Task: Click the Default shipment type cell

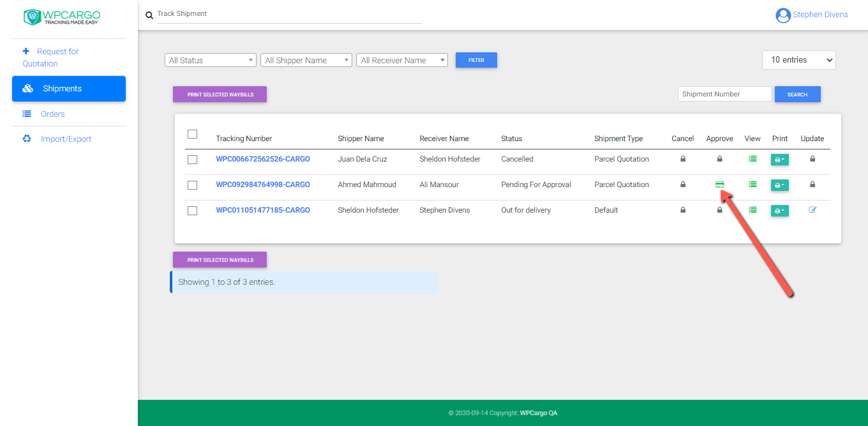Action: 606,210
